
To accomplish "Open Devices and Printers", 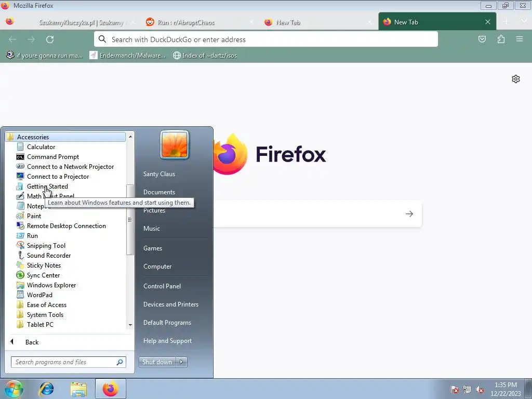I will pos(170,304).
